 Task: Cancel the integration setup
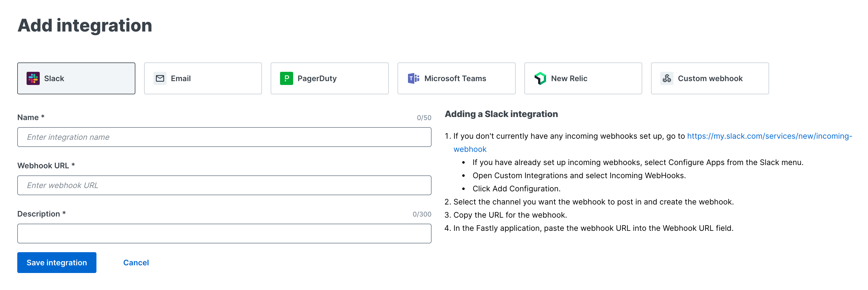pos(136,262)
